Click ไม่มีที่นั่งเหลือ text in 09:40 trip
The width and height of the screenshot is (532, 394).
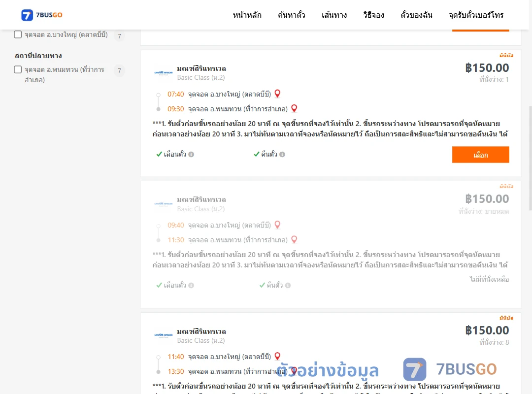[489, 279]
